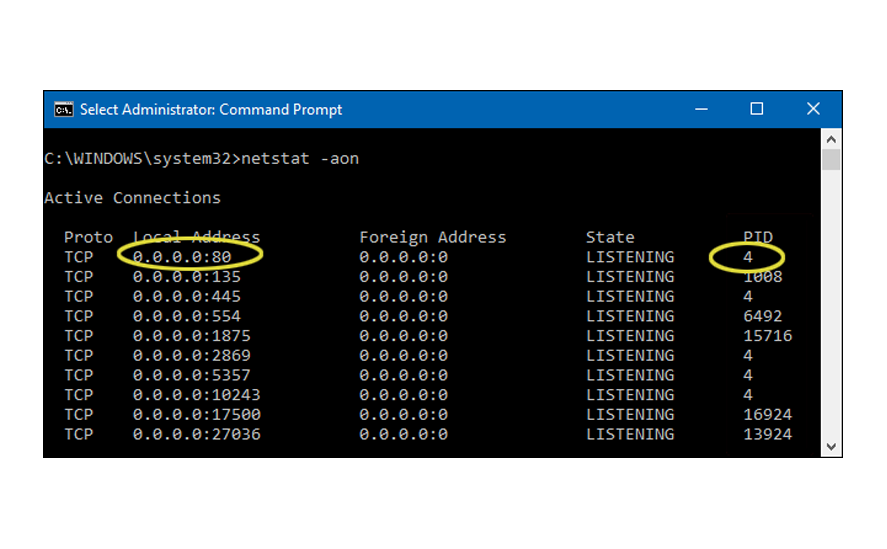
Task: Click the 'netstat -aon' command line text
Action: pos(300,158)
